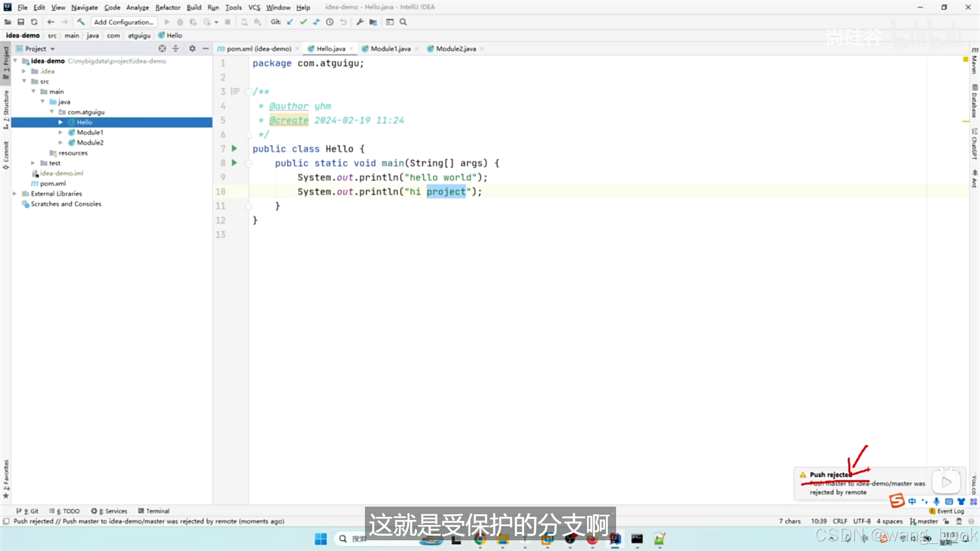980x551 pixels.
Task: Open the Add Configuration dropdown
Action: click(124, 22)
